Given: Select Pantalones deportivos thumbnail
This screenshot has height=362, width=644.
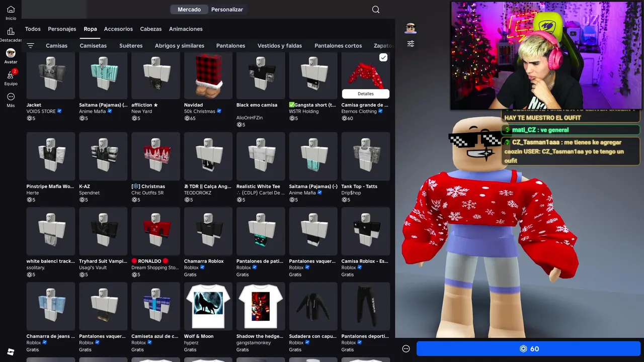Looking at the screenshot, I should 366,306.
